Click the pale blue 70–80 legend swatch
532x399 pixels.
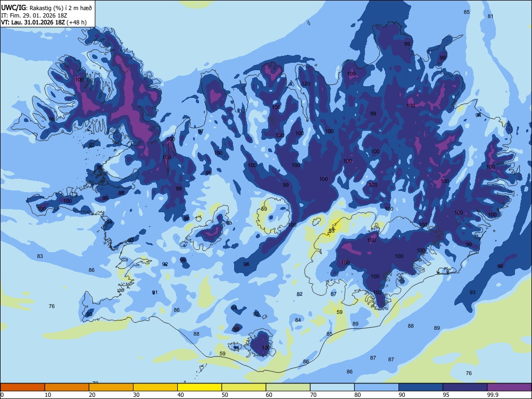332,387
